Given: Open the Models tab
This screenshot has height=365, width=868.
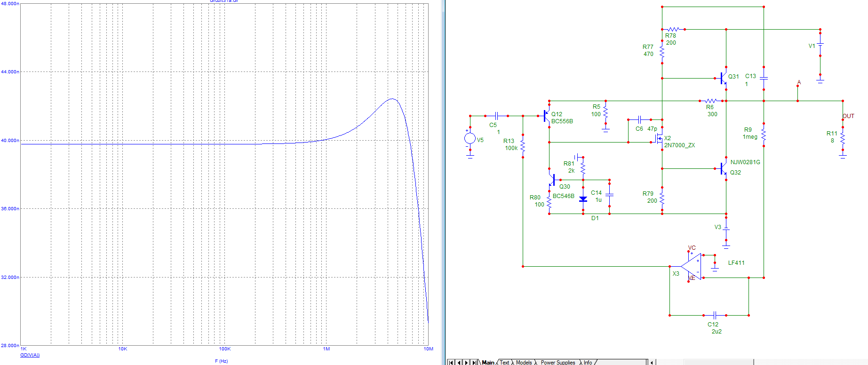Looking at the screenshot, I should (x=524, y=362).
